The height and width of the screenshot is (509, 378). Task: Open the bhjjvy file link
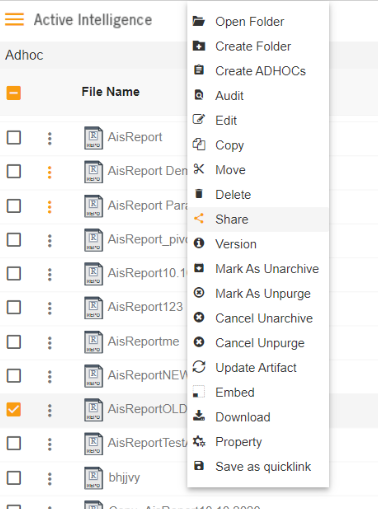click(x=124, y=478)
